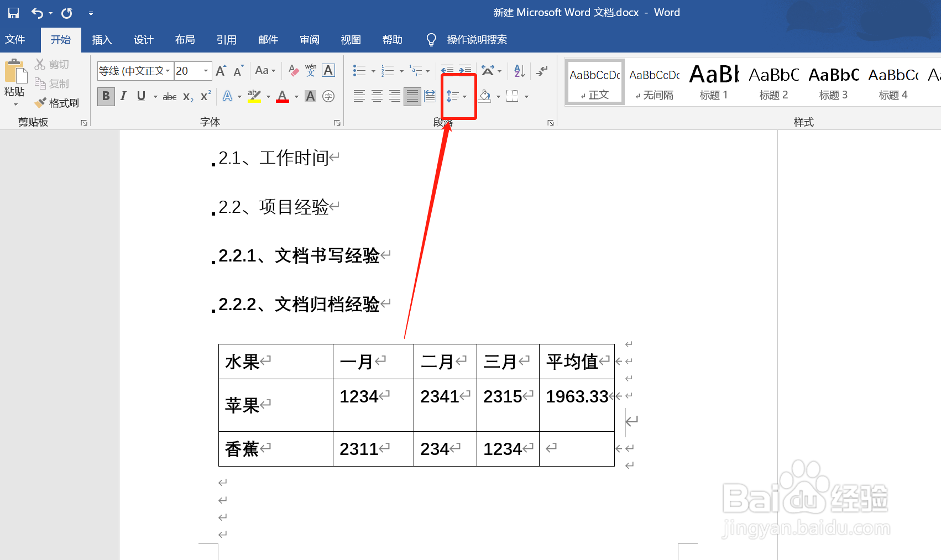
Task: Apply the 无间隔 style
Action: [x=655, y=82]
